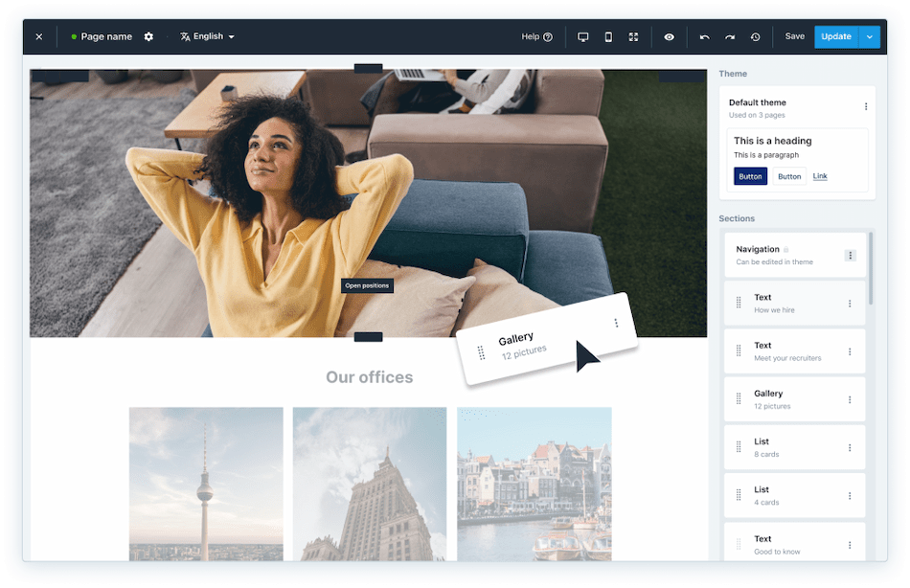The image size is (910, 588).
Task: Switch to mobile preview mode
Action: click(x=608, y=36)
